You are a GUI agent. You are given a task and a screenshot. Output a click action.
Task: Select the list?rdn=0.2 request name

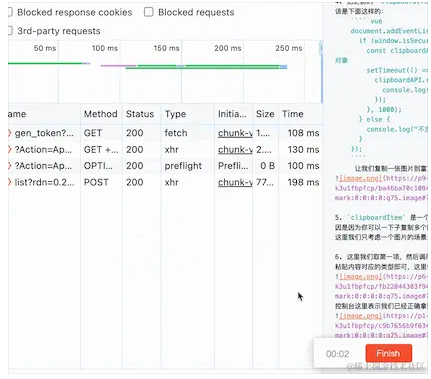click(44, 182)
